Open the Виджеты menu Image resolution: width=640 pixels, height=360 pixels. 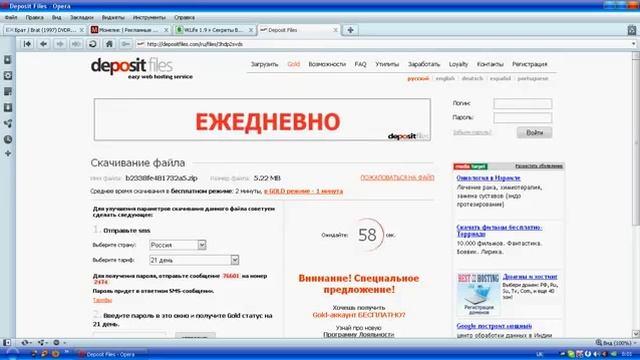pyautogui.click(x=113, y=18)
